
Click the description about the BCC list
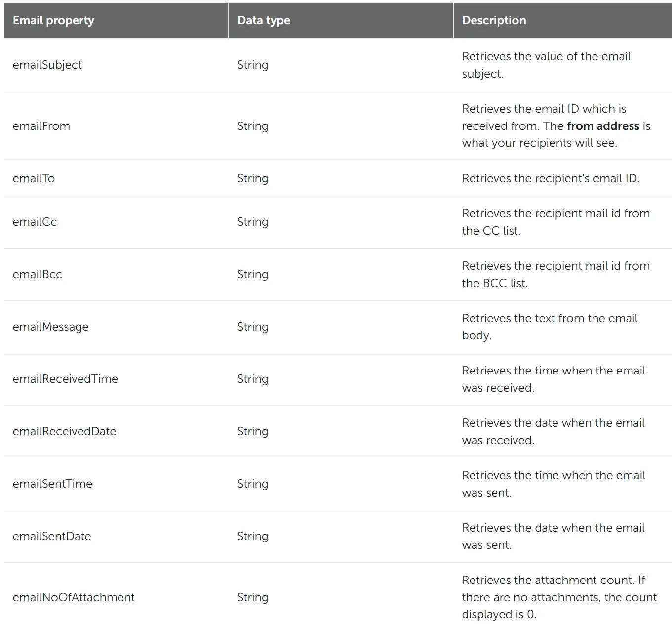coord(555,274)
